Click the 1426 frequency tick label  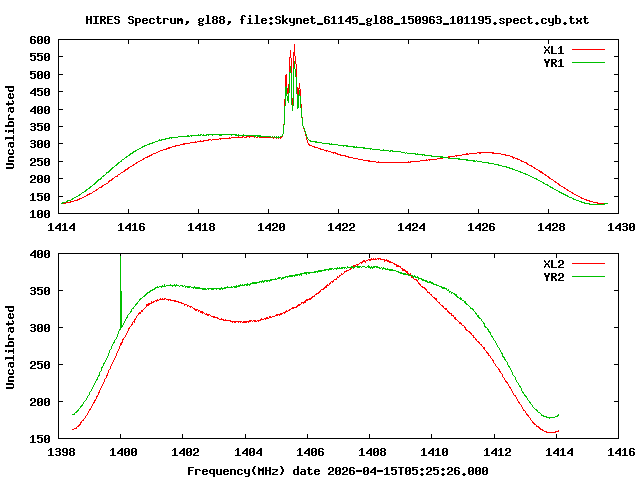481,227
